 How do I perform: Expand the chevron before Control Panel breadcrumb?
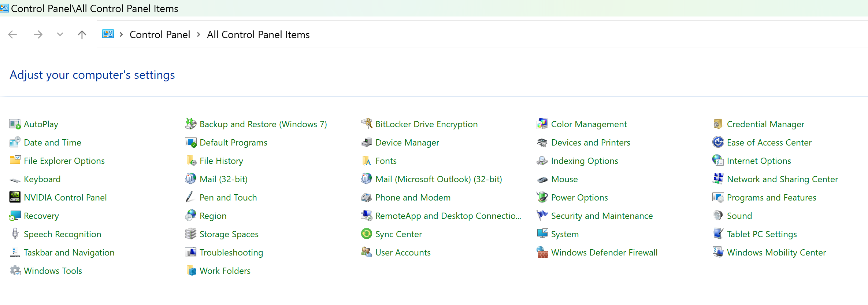tap(121, 34)
